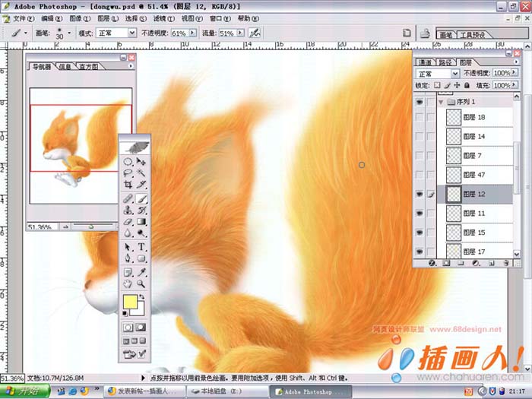The image size is (532, 399).
Task: Click Windows 开始 start button
Action: pos(24,391)
